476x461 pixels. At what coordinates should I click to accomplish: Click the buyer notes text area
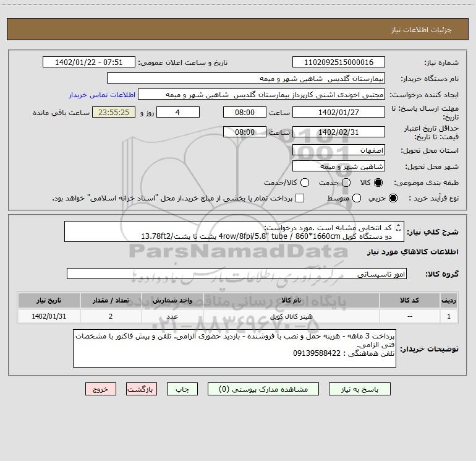tap(234, 348)
